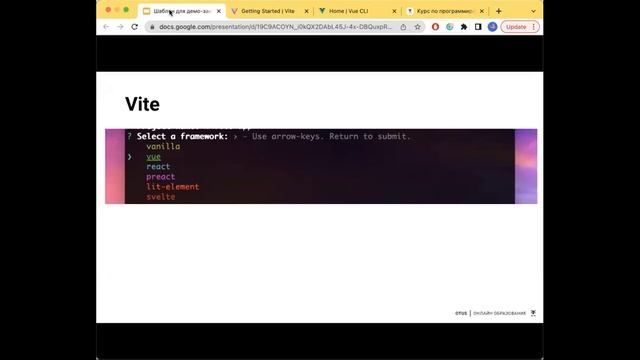Open the red Opera-style extension icon

(435, 27)
